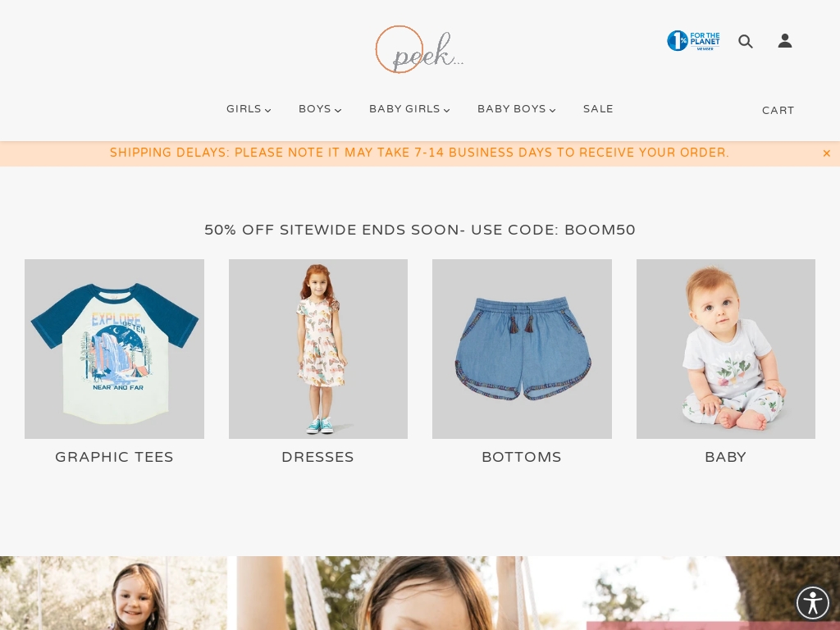
Task: Expand the Baby Boys dropdown
Action: click(517, 109)
